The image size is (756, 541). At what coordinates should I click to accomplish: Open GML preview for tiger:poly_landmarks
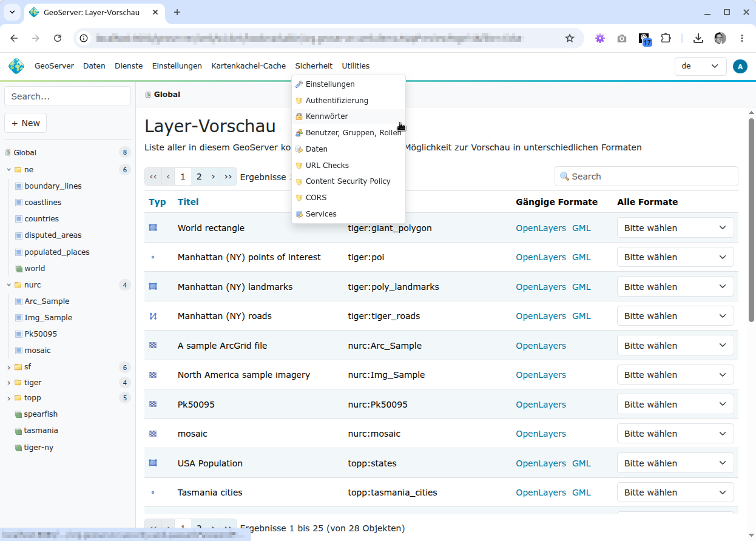[x=581, y=287]
